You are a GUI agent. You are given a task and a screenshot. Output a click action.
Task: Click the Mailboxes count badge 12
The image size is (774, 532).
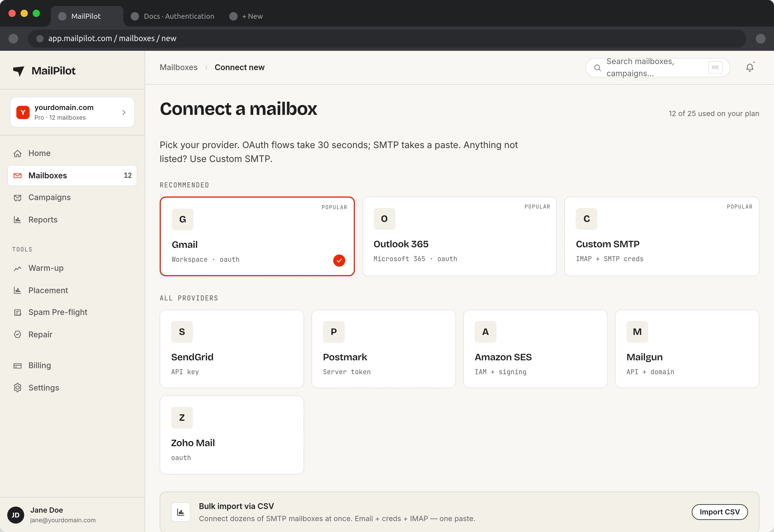tap(128, 175)
